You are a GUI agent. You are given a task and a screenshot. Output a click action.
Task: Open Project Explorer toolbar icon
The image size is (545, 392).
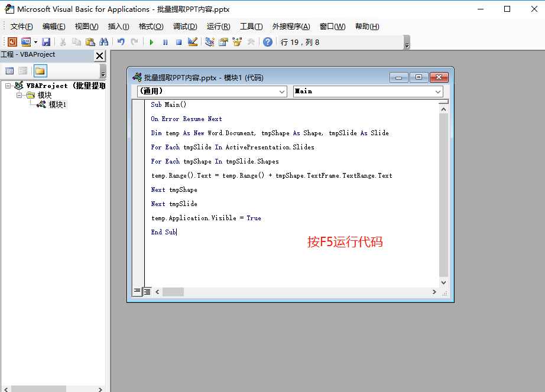[x=210, y=42]
